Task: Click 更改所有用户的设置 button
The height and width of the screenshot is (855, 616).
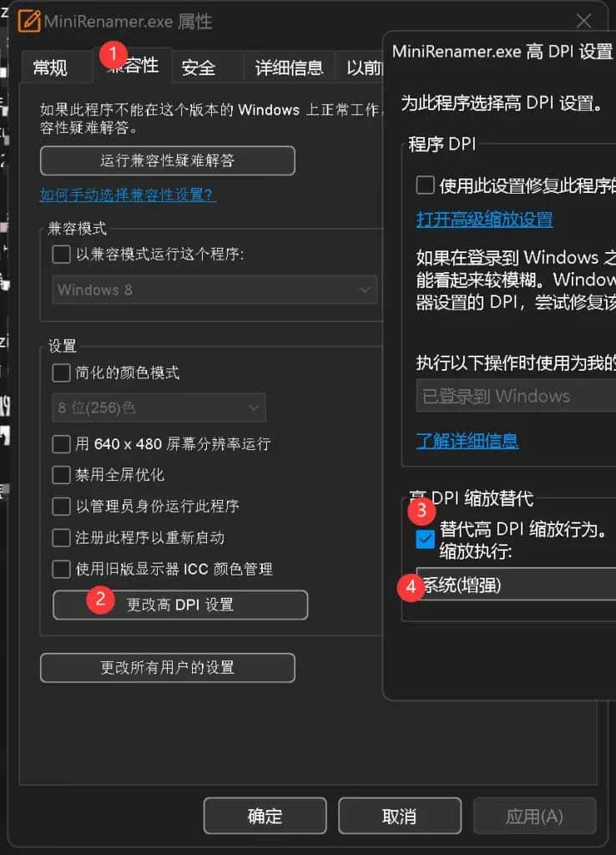Action: pyautogui.click(x=167, y=667)
